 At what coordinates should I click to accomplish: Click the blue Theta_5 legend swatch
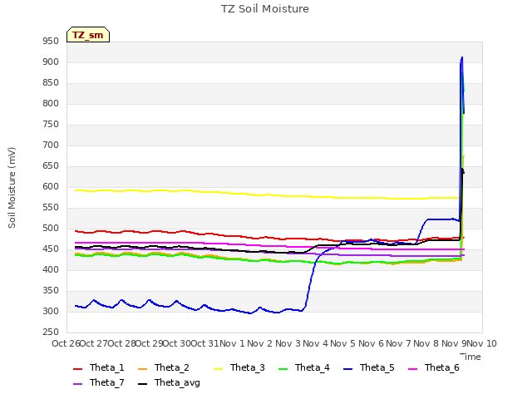tap(347, 369)
